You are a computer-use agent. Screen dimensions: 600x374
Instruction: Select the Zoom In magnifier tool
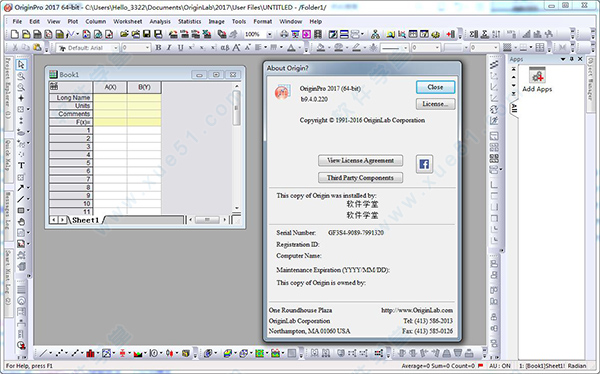click(21, 76)
